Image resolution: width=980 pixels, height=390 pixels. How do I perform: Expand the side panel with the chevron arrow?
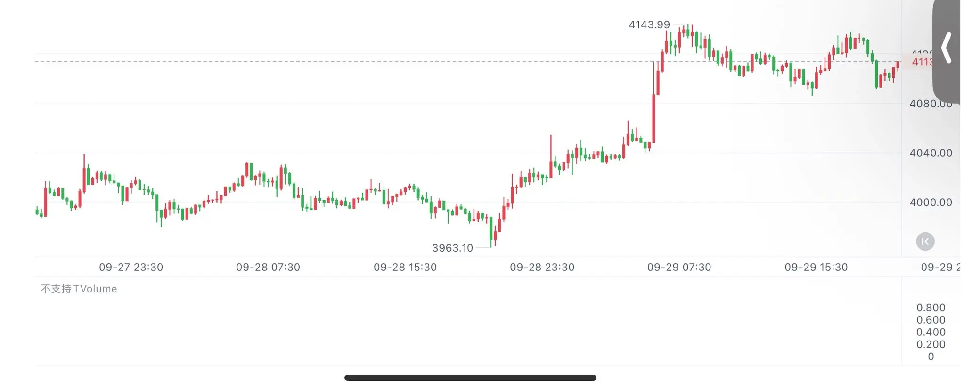(946, 49)
